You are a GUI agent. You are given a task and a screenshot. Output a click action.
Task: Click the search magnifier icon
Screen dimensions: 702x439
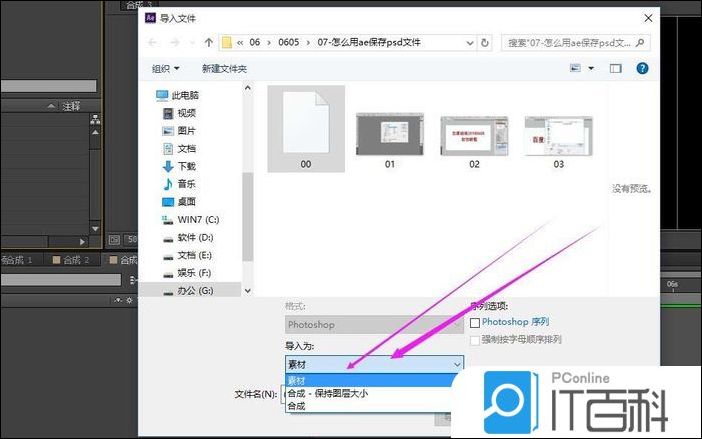pyautogui.click(x=640, y=43)
